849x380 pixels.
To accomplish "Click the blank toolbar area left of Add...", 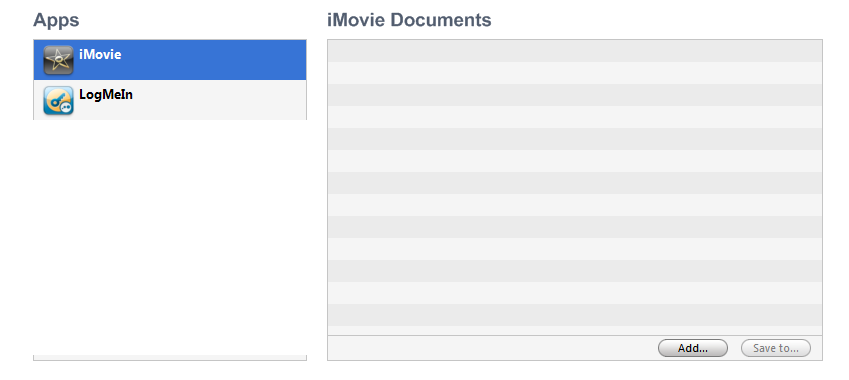I will click(x=493, y=348).
